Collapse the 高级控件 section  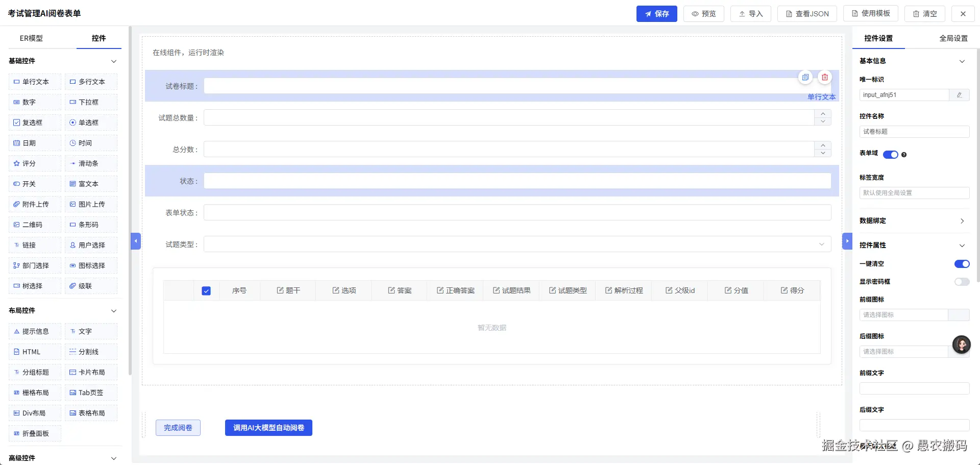[x=114, y=458]
